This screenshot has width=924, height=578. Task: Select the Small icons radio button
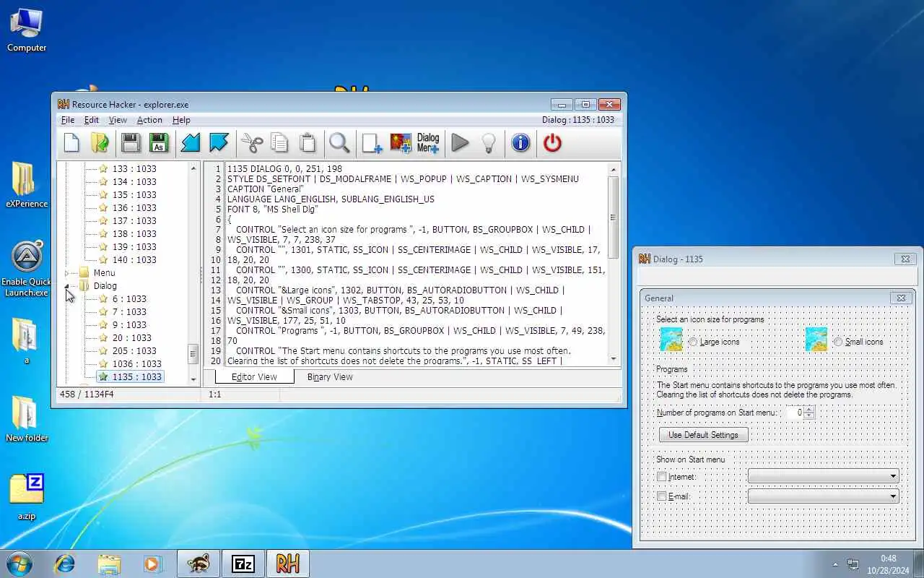click(838, 342)
